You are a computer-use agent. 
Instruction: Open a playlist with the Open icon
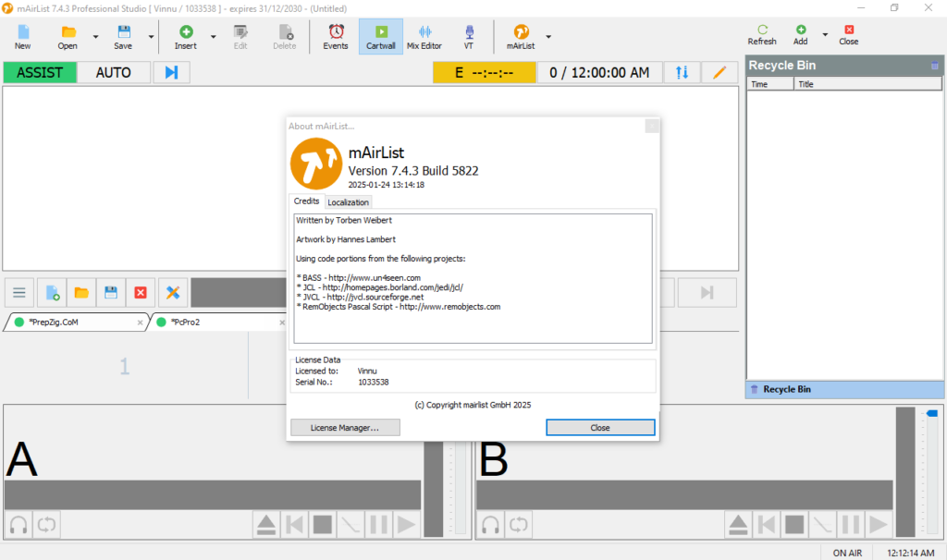(68, 37)
